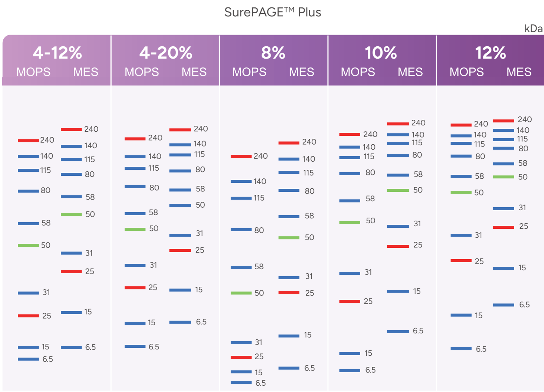Click the 50 label in 10% MOPS lane
Image resolution: width=544 pixels, height=392 pixels.
[370, 221]
